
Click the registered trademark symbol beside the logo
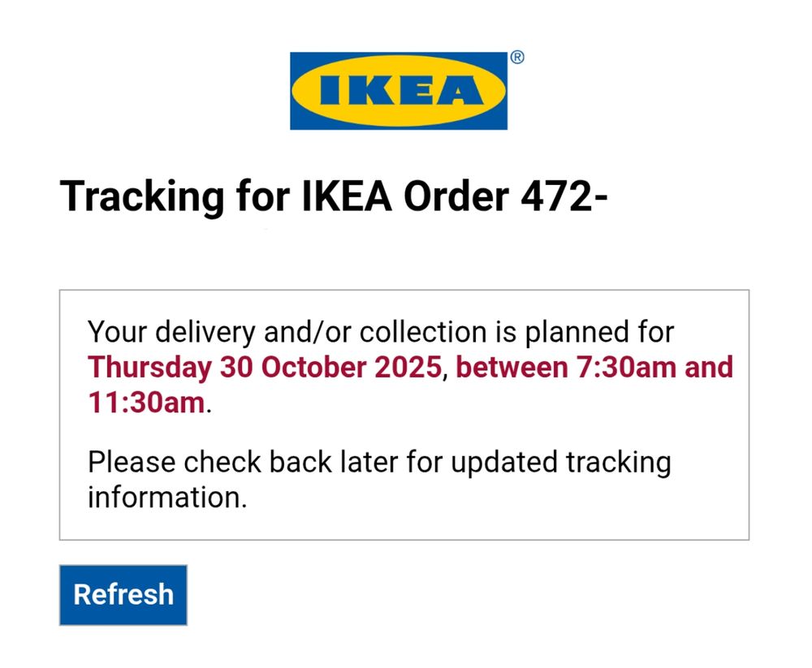pyautogui.click(x=517, y=58)
